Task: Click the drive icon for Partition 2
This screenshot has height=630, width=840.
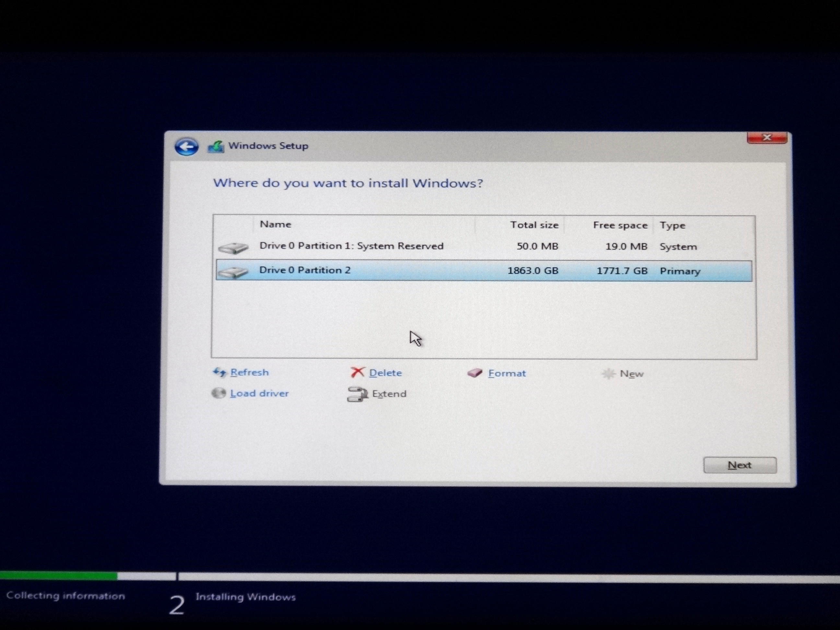Action: (x=233, y=272)
